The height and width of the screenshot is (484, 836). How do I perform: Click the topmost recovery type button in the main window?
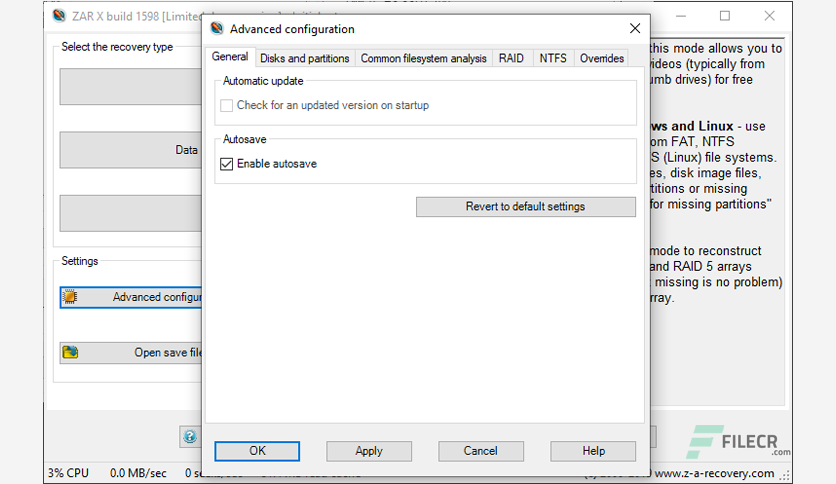click(131, 86)
